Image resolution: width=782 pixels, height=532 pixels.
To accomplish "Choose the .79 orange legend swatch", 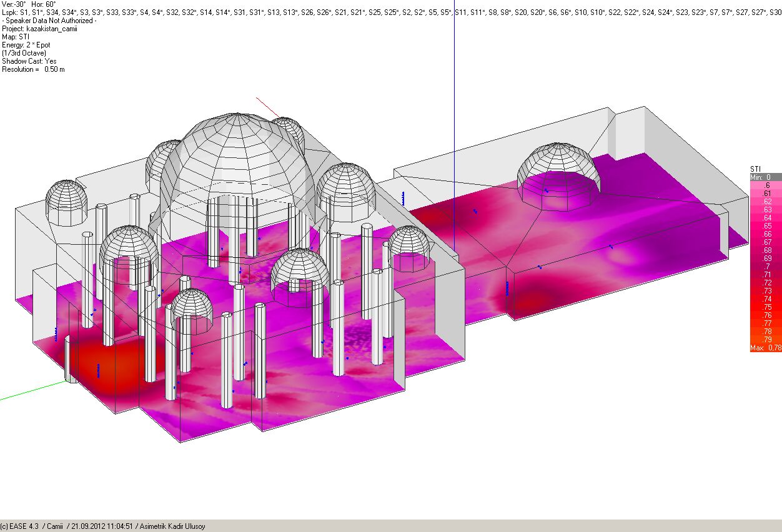I will (x=765, y=340).
